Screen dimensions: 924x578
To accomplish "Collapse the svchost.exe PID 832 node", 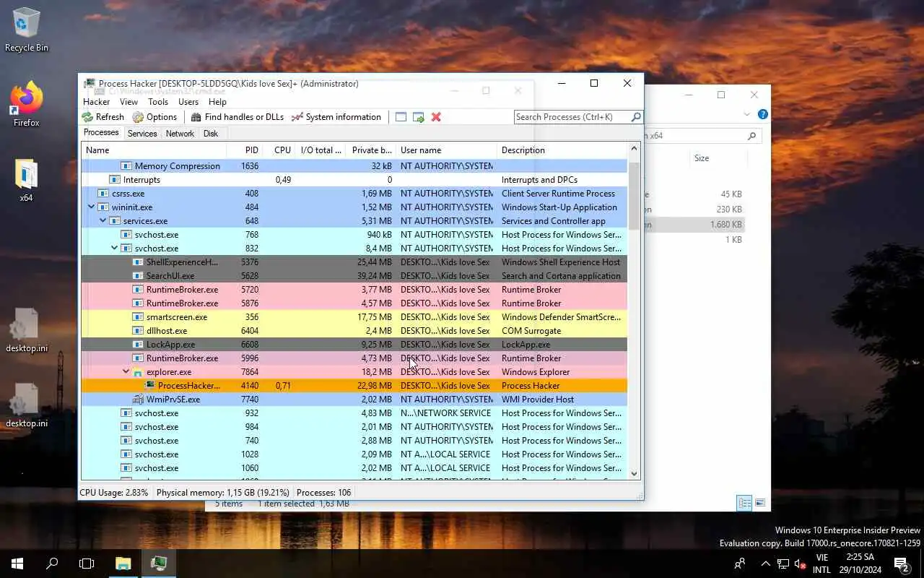I will click(114, 249).
